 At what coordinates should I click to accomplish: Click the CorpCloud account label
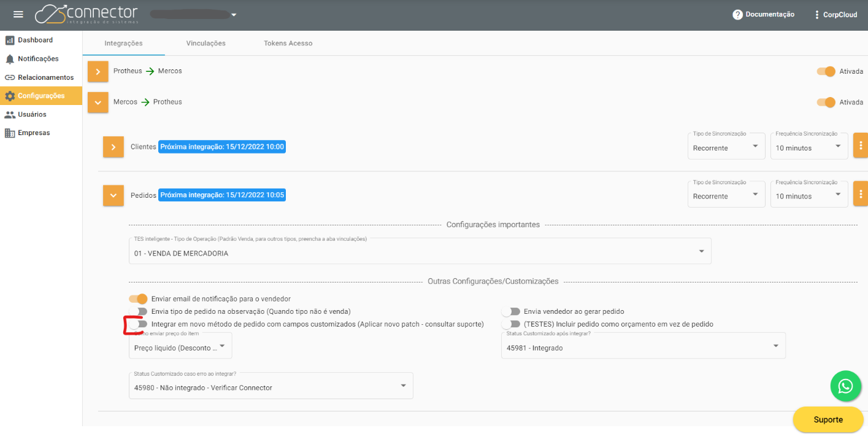tap(840, 15)
